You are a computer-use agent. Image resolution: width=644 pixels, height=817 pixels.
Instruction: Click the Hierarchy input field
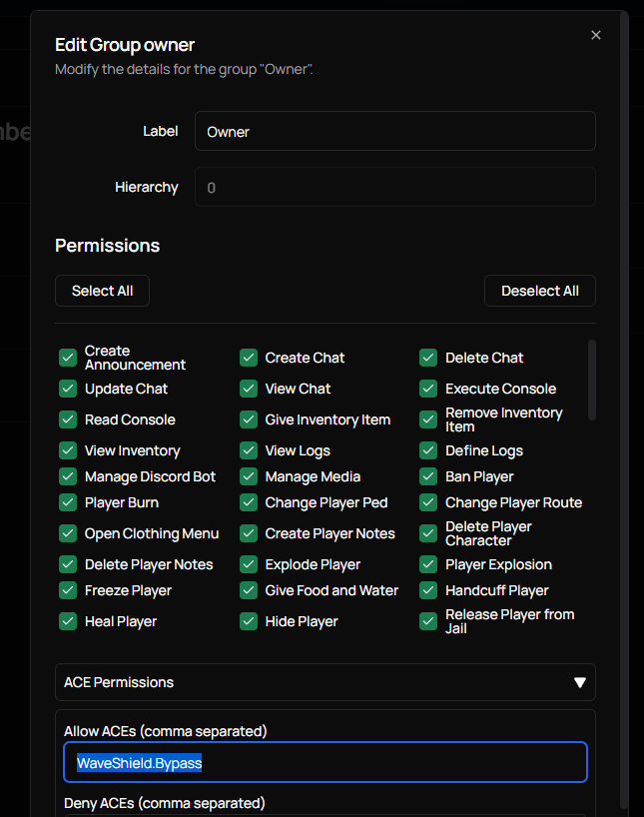395,187
